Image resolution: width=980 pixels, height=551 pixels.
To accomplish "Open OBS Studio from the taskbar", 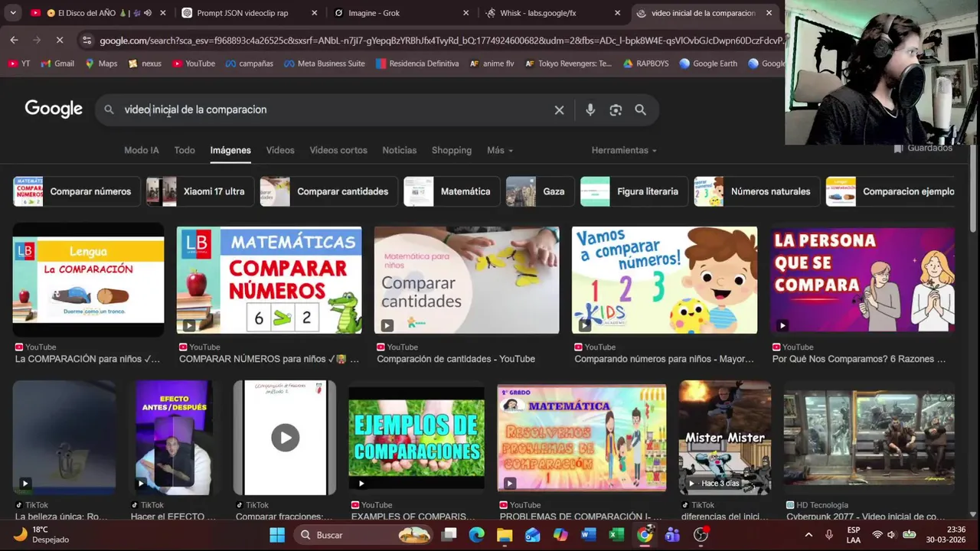I will tap(701, 535).
